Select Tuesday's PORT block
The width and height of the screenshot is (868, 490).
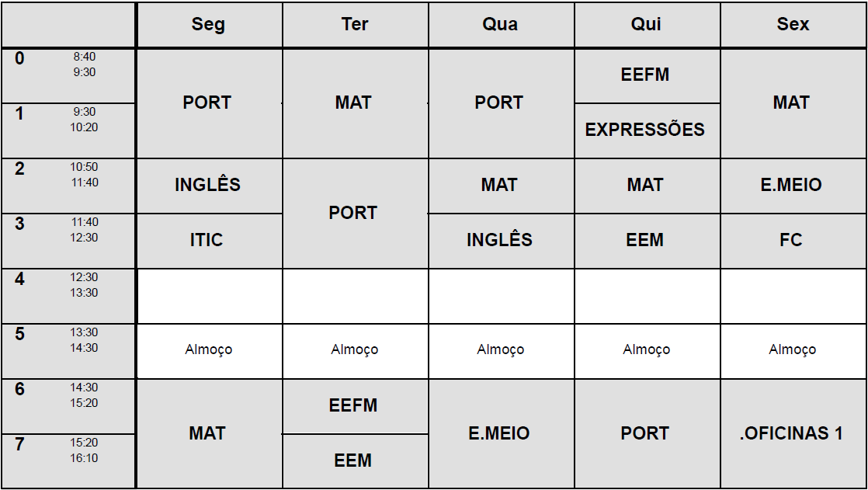pos(353,213)
